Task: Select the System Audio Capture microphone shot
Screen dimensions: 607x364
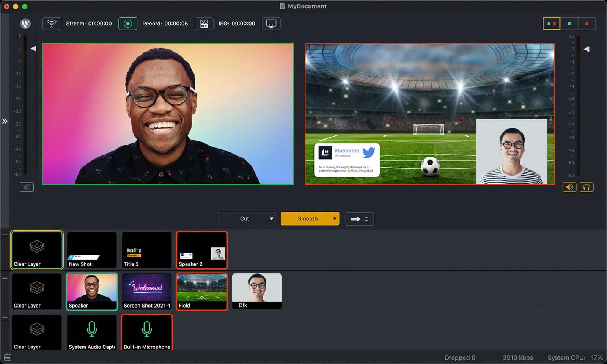Action: (x=91, y=333)
